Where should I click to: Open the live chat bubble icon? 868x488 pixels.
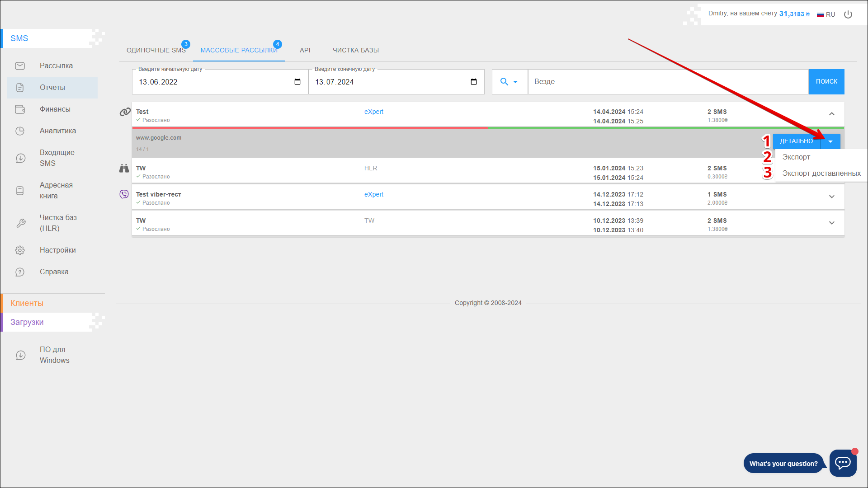coord(843,463)
